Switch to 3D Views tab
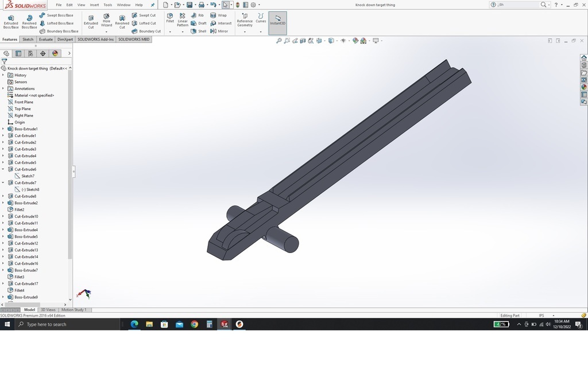This screenshot has width=588, height=389. (48, 310)
